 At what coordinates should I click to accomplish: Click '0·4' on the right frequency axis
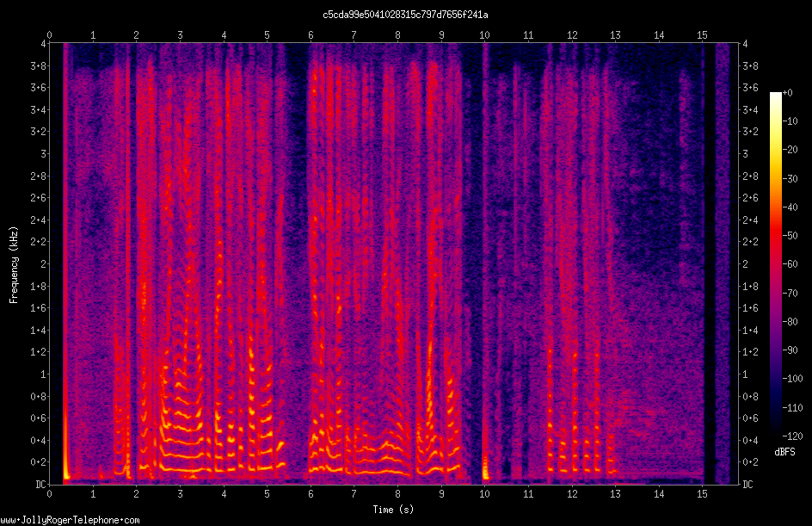(x=750, y=441)
